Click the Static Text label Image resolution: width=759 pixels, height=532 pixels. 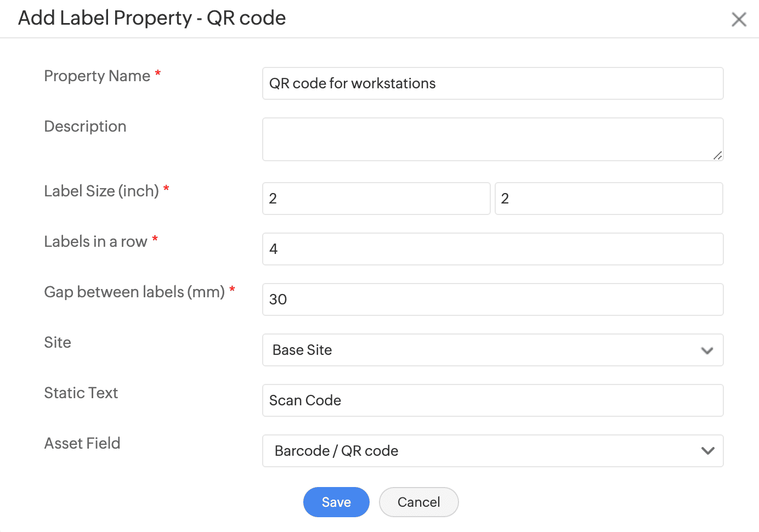click(x=81, y=393)
